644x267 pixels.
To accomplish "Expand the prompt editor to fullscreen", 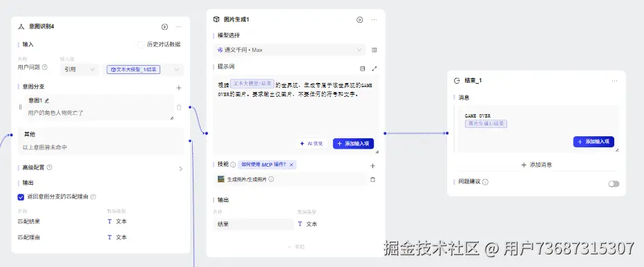I will point(374,68).
